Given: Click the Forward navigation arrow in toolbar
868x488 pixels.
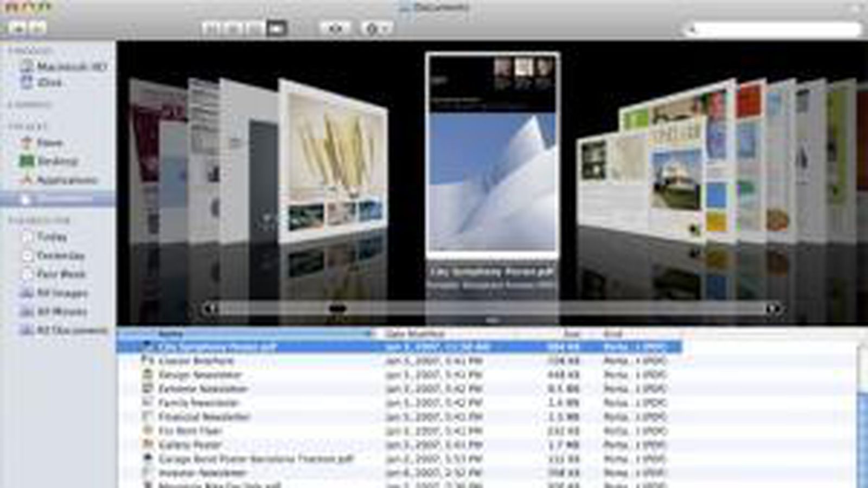Looking at the screenshot, I should coord(37,28).
